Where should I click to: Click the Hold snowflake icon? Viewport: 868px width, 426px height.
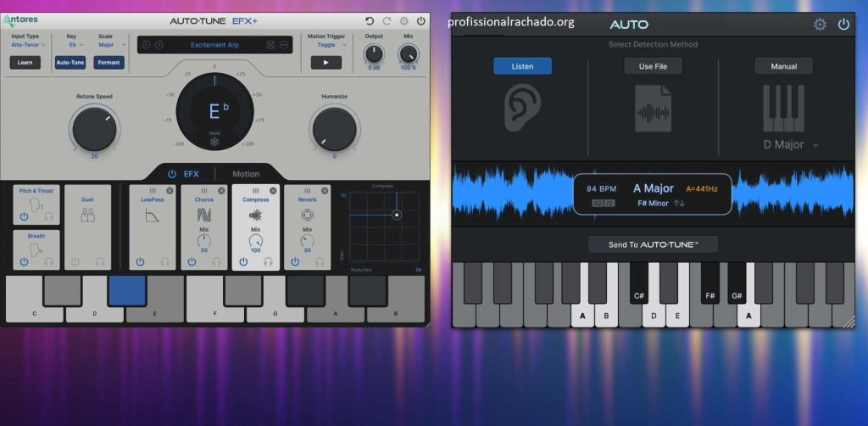coord(214,142)
